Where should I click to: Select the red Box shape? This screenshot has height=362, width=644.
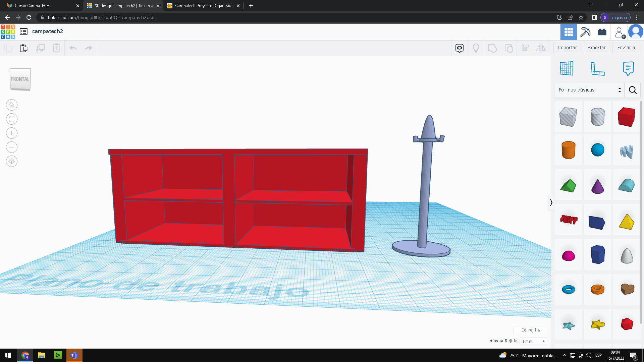tap(626, 117)
